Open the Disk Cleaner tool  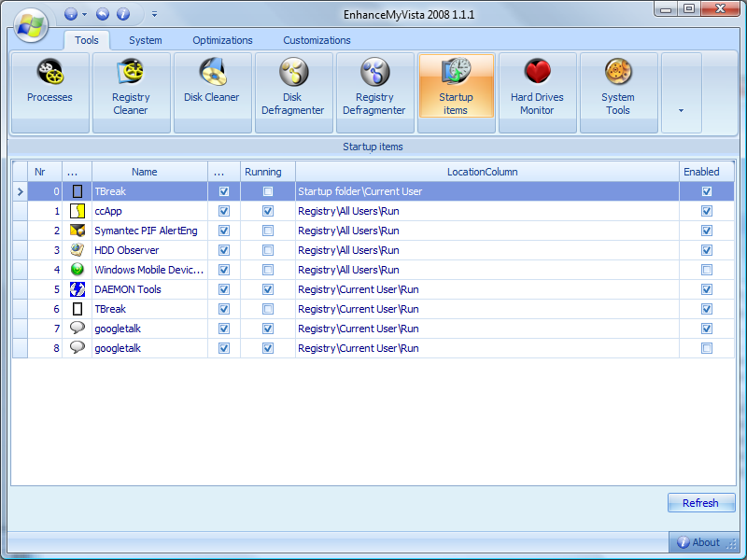pos(213,92)
